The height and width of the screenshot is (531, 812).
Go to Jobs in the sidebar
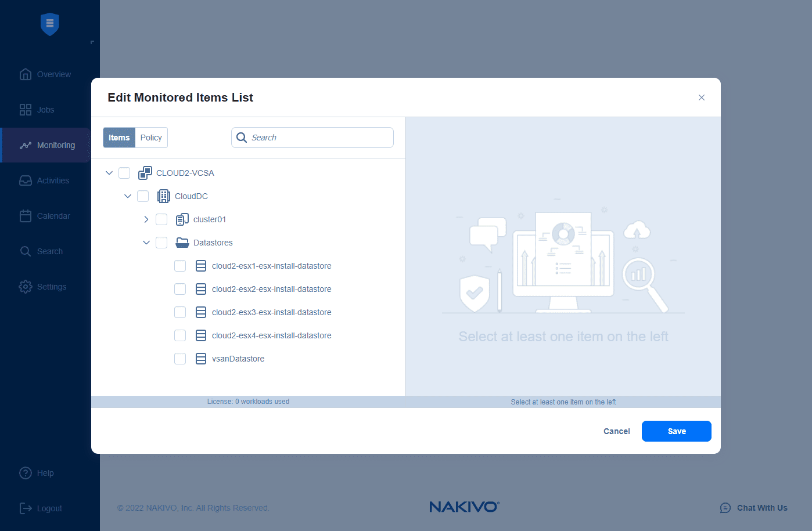[x=45, y=110]
